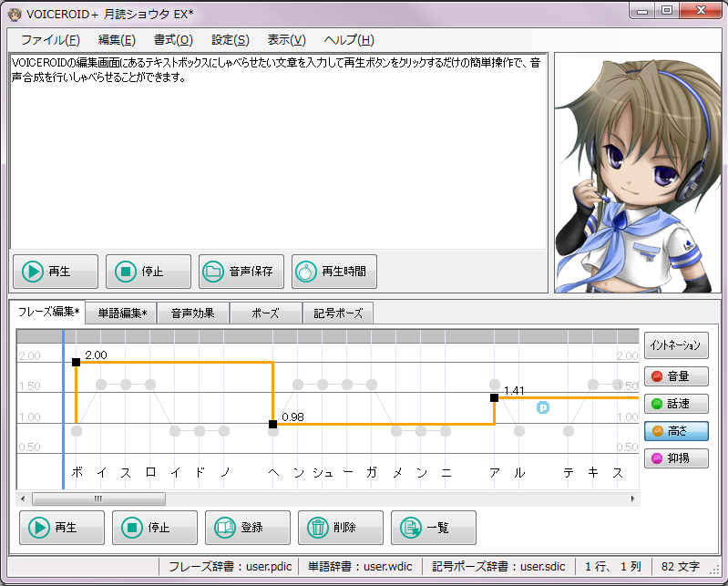The image size is (728, 586).
Task: Click the 82 文字 character count
Action: point(681,567)
